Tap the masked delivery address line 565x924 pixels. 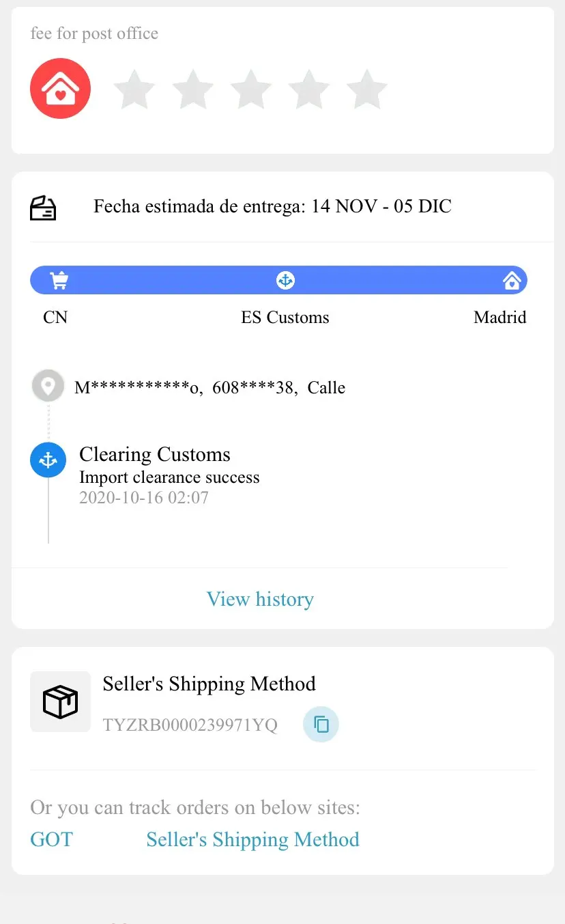(x=209, y=387)
